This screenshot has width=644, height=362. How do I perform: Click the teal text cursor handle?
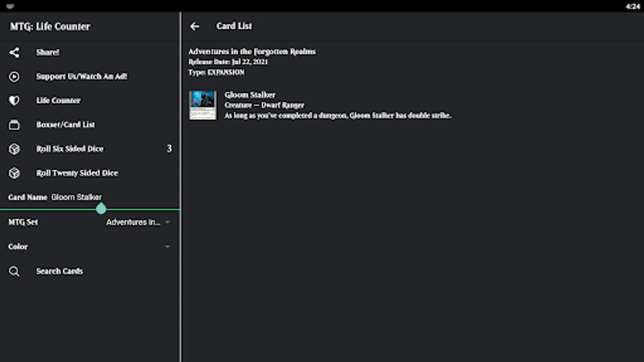click(101, 209)
